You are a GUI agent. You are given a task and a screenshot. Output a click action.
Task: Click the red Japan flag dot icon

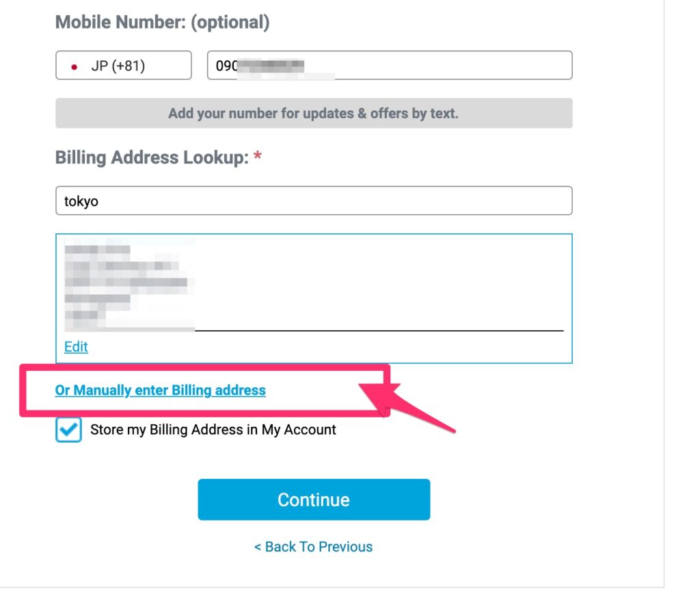coord(73,66)
